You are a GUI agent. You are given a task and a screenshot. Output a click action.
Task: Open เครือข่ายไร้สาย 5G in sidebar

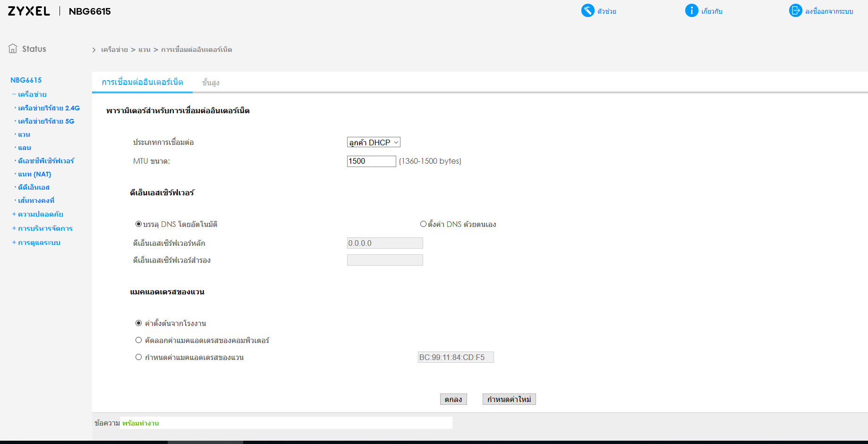click(46, 121)
